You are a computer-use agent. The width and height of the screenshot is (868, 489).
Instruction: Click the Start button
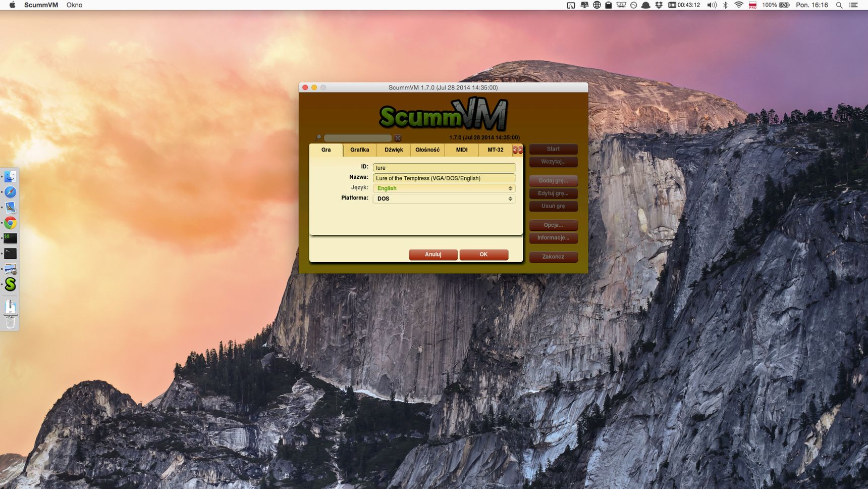pos(553,149)
